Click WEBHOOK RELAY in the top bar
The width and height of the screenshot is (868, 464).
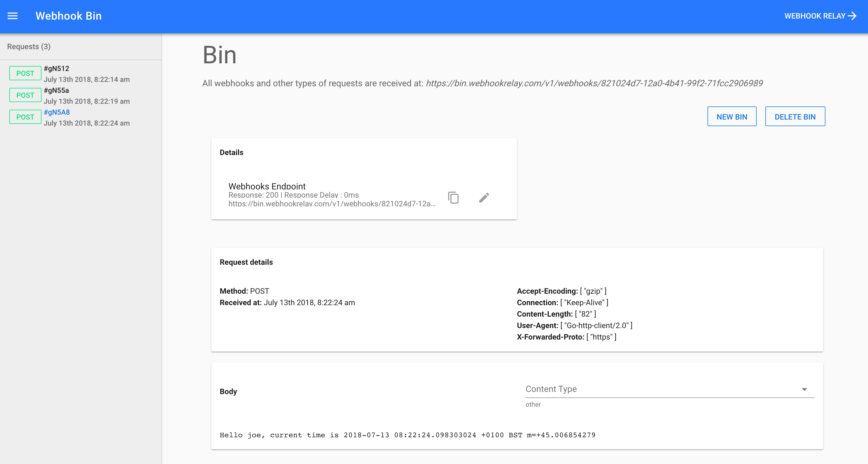tap(812, 16)
